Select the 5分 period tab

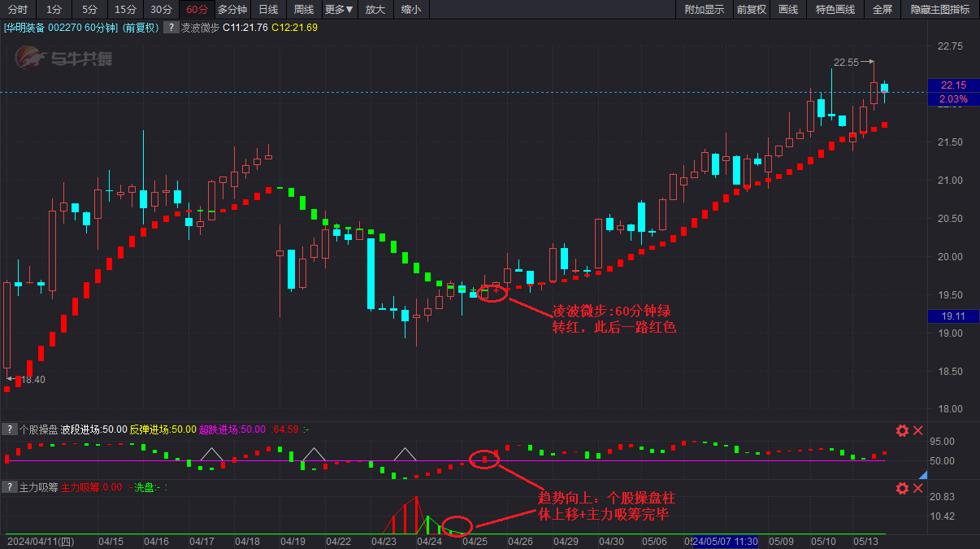pyautogui.click(x=89, y=10)
